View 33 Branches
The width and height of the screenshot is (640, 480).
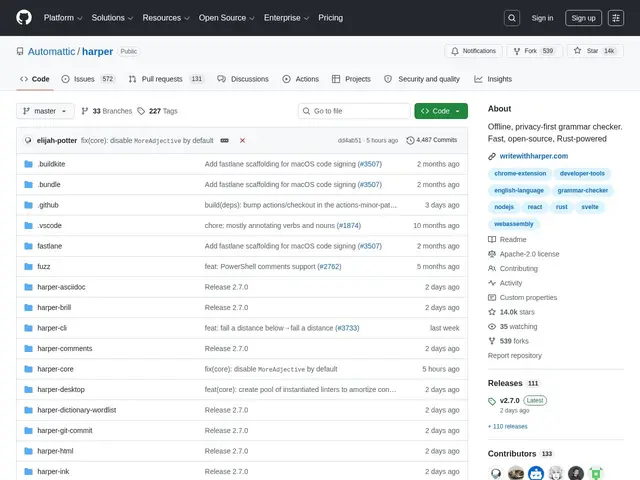coord(107,111)
